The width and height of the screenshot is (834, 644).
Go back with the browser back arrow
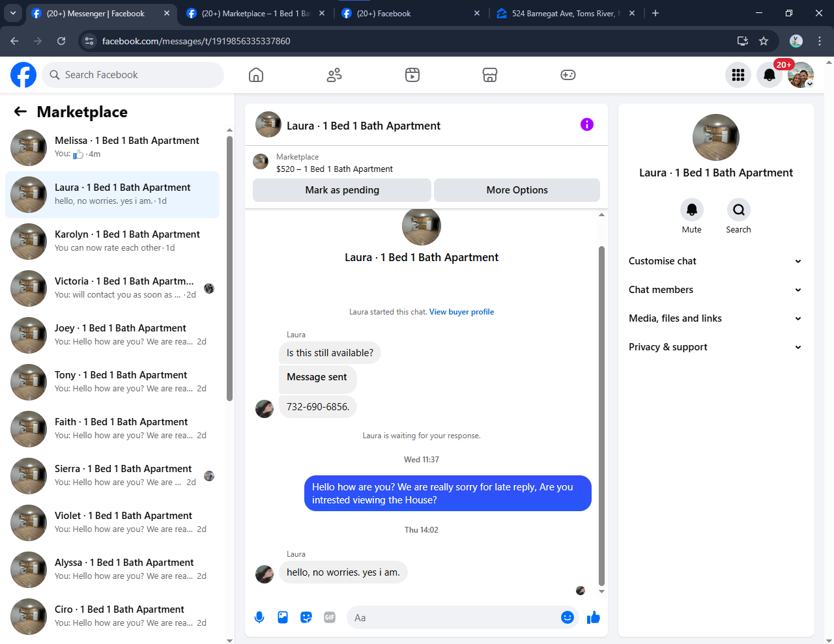click(x=14, y=41)
